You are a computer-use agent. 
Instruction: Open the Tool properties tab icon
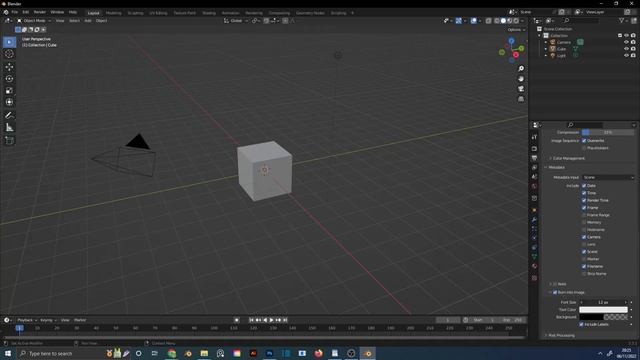534,137
